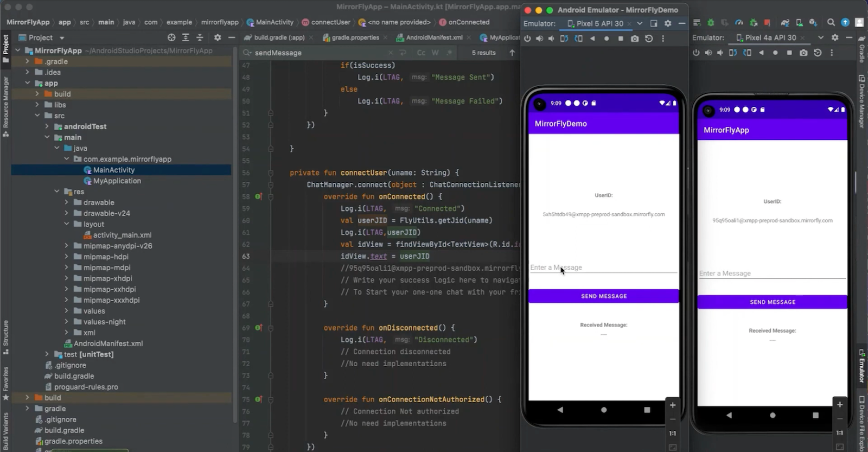
Task: Click the blue update arrow icon
Action: (x=845, y=22)
